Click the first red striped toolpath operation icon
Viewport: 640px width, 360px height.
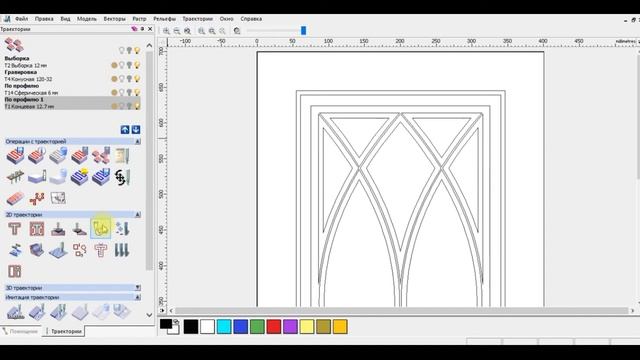pyautogui.click(x=15, y=156)
